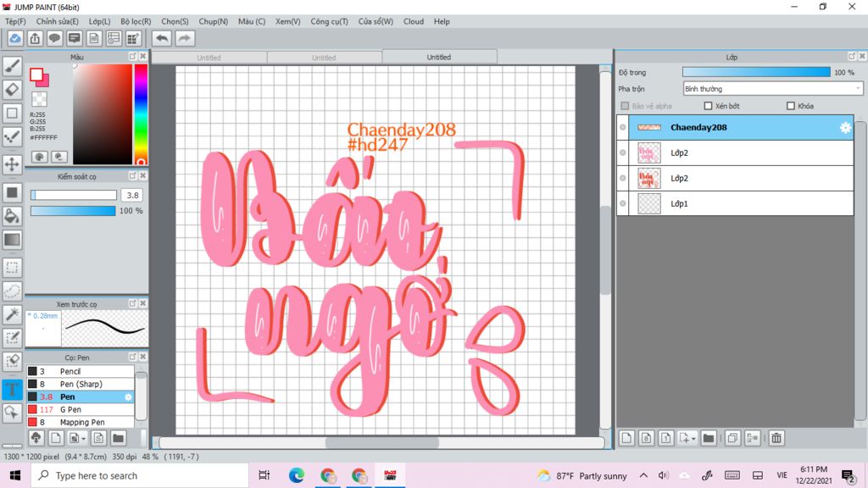This screenshot has width=868, height=488.
Task: Open the Pha trộn blend mode dropdown
Action: [773, 88]
